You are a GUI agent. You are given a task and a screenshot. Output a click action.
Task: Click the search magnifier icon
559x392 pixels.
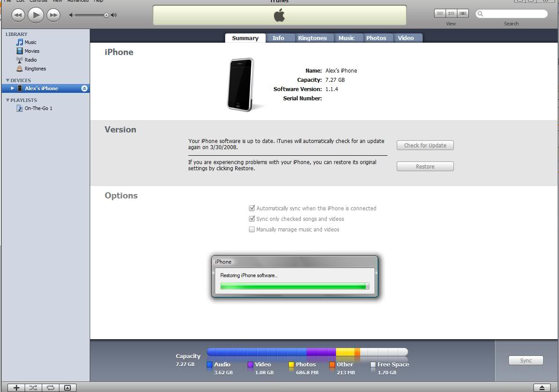point(480,14)
